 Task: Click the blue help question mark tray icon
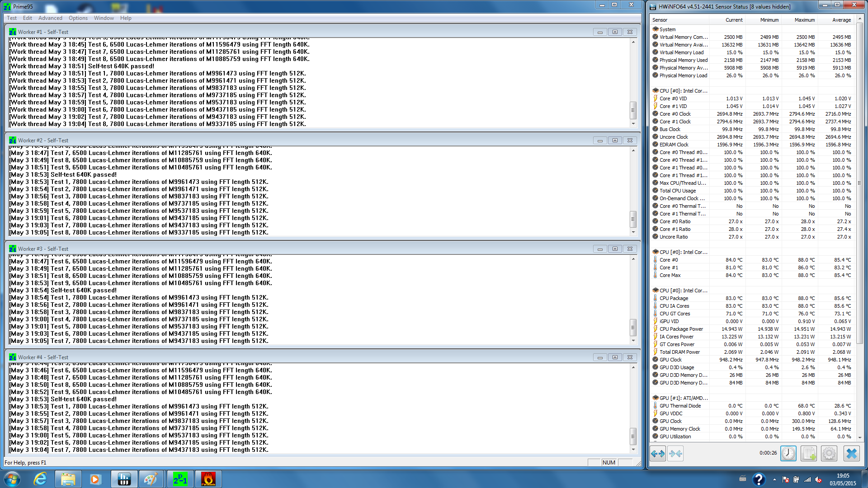759,479
